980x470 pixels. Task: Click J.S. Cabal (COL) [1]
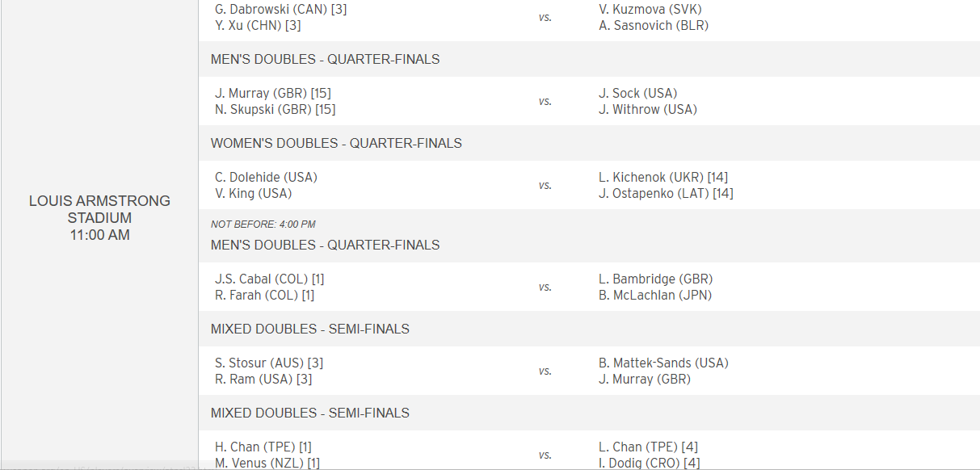(270, 279)
